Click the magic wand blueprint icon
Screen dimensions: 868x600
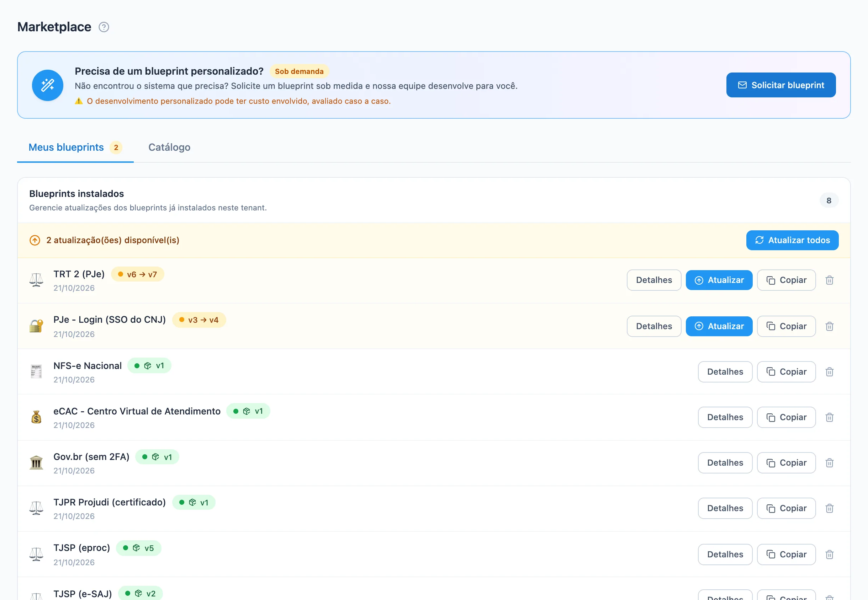click(x=47, y=85)
